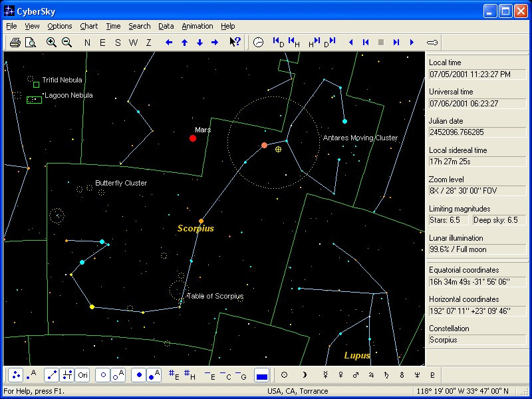Toggle celestial equator line E button
The image size is (532, 399).
tap(210, 375)
